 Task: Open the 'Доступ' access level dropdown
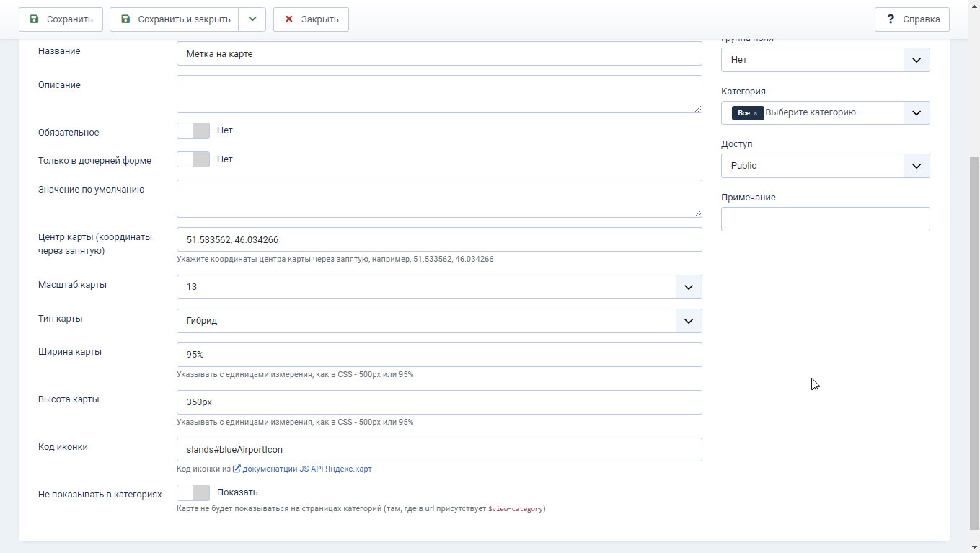point(916,166)
